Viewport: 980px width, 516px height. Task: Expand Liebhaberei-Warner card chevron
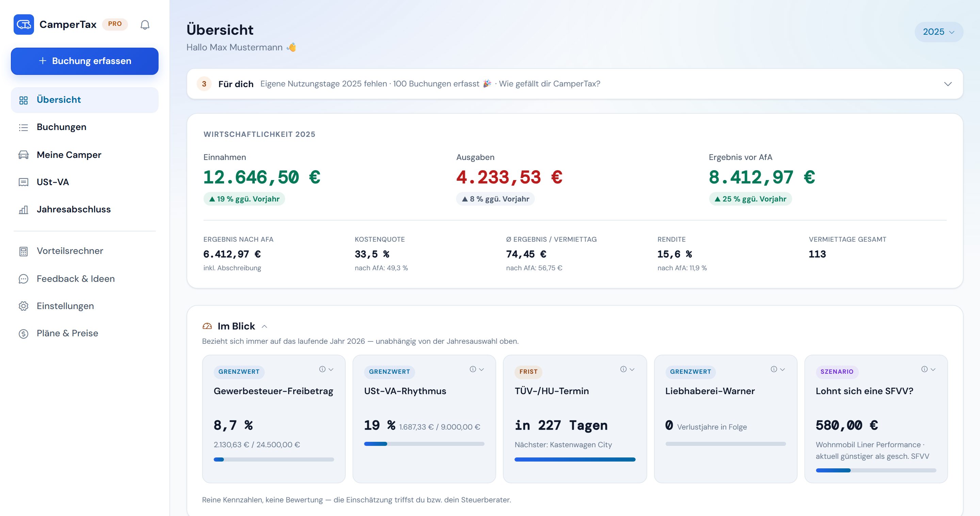pyautogui.click(x=783, y=369)
